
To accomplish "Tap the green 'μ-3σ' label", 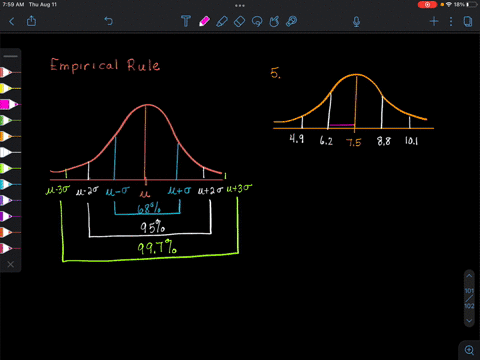I will click(58, 190).
